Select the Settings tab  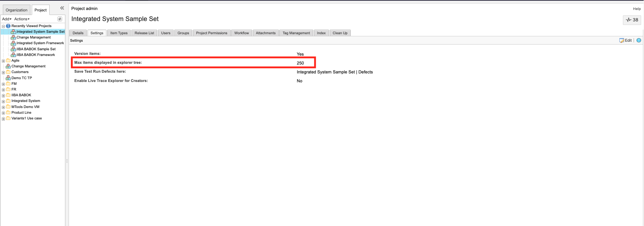(x=97, y=33)
